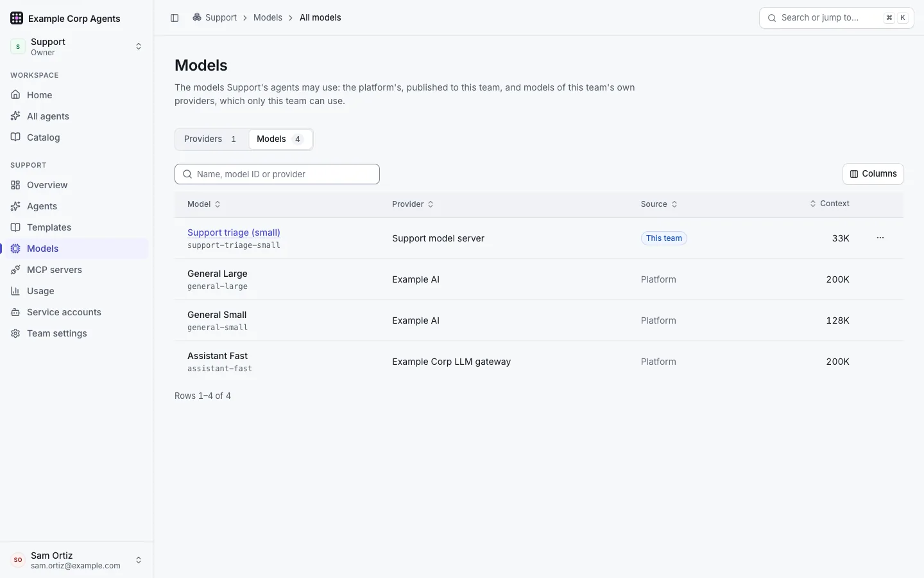924x578 pixels.
Task: Sort the table by Model column
Action: (204, 204)
